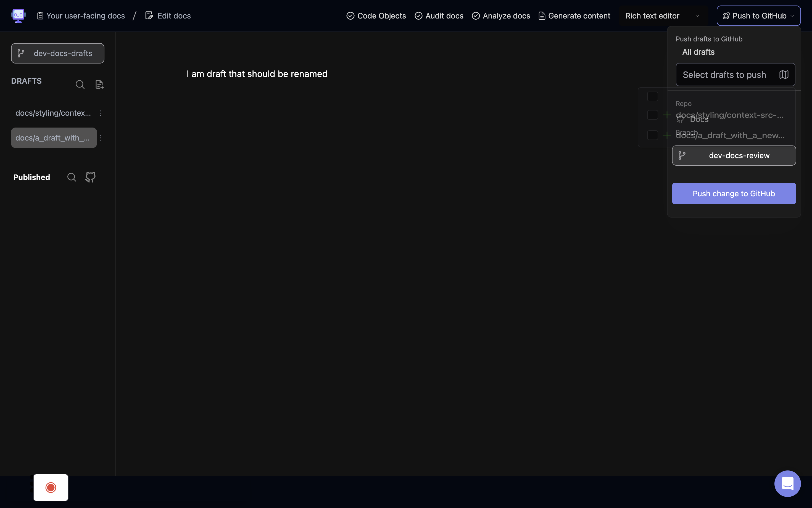The image size is (812, 508).
Task: Toggle the Select drafts to push checkbox
Action: point(652,96)
